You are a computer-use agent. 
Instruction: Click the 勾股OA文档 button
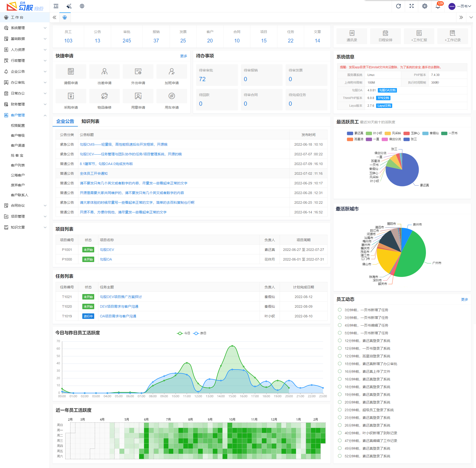pos(387,90)
